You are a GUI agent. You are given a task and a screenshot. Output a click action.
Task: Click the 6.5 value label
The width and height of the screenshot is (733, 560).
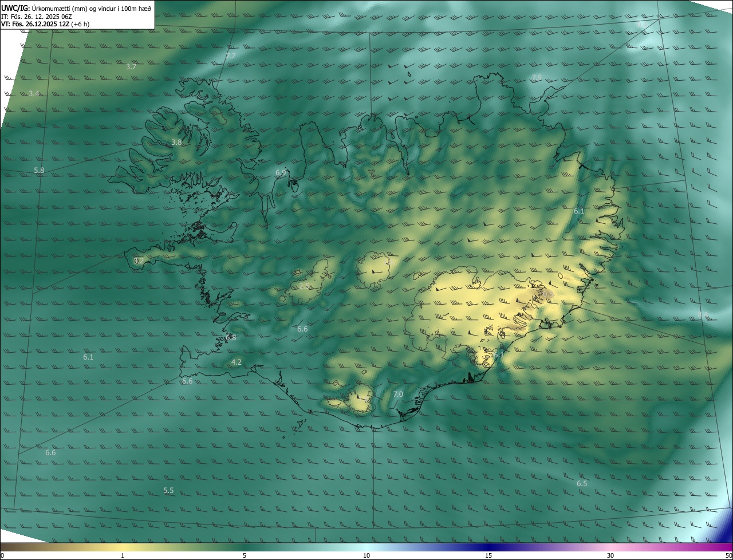582,484
